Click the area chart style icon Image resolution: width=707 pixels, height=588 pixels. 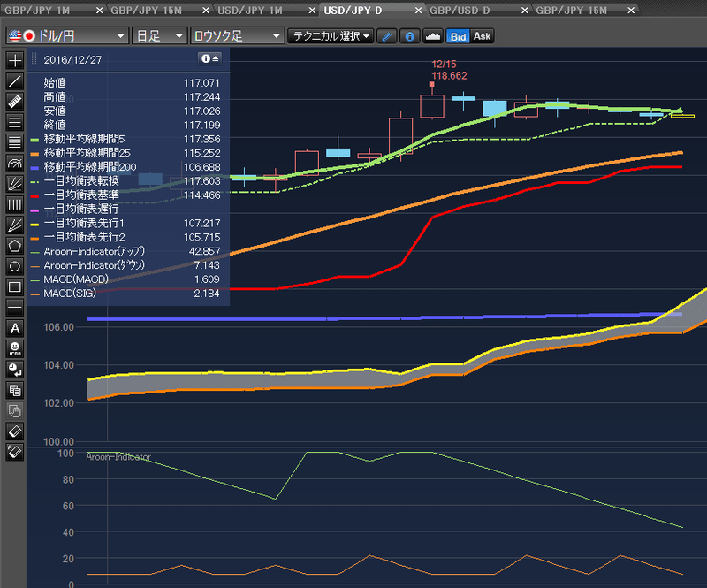(x=433, y=36)
